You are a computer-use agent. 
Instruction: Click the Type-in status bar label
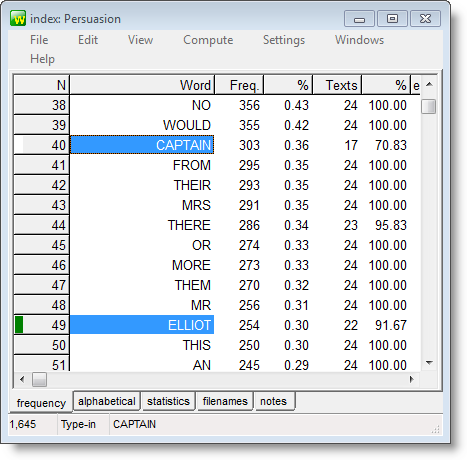pyautogui.click(x=78, y=424)
